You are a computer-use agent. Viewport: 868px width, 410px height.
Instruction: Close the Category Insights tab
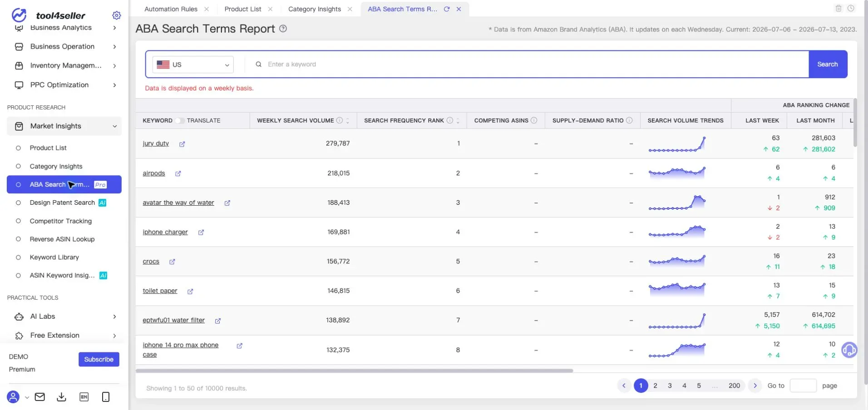coord(350,9)
